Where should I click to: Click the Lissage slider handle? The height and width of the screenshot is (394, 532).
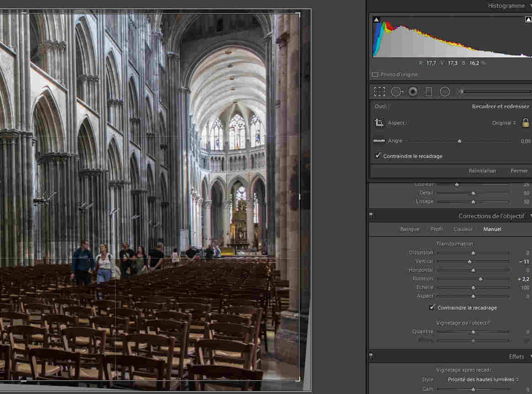coord(473,201)
